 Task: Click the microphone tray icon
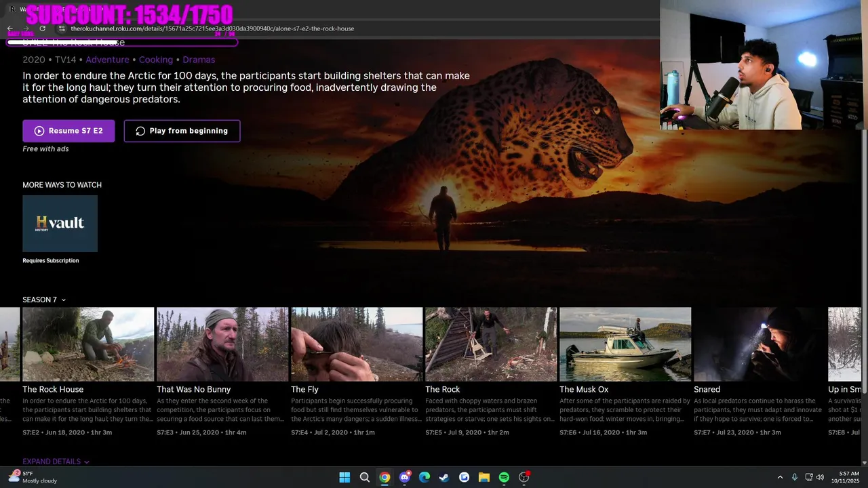click(x=795, y=477)
